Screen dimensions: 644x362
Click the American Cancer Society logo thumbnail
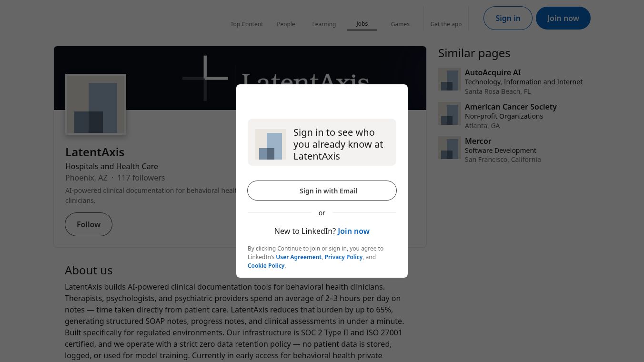click(450, 113)
